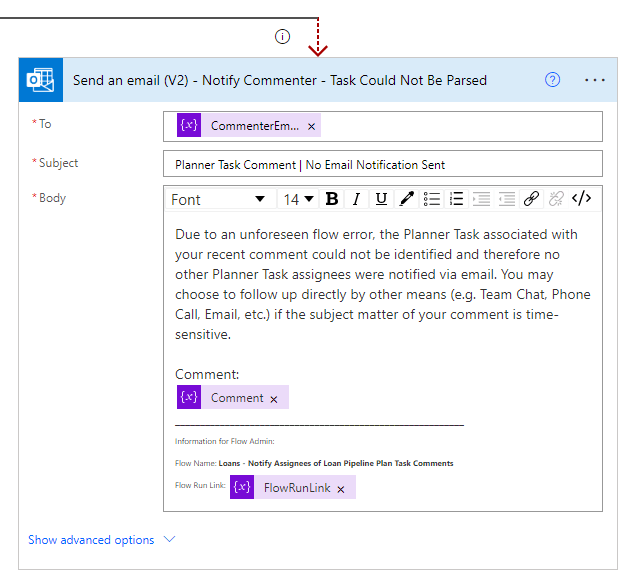Click the 'Flow Run Link:' label
Screen dimensions: 627x578
click(x=200, y=485)
